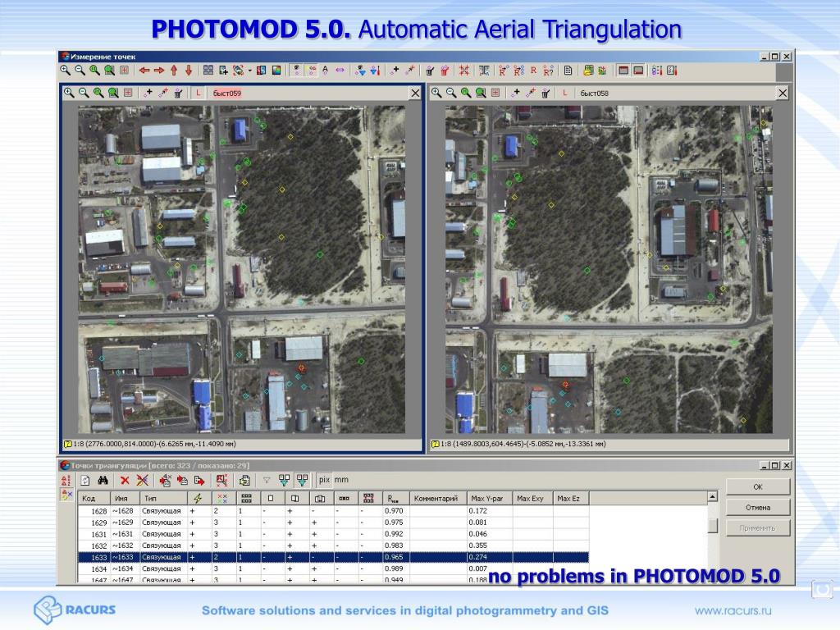The height and width of the screenshot is (630, 840).
Task: Click the Отмена button
Action: click(757, 507)
